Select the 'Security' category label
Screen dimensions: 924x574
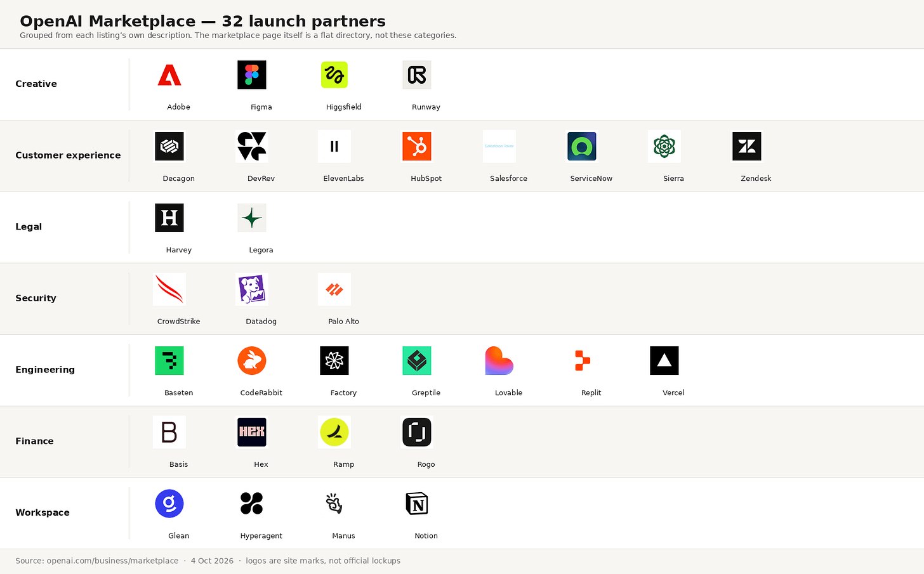coord(36,298)
